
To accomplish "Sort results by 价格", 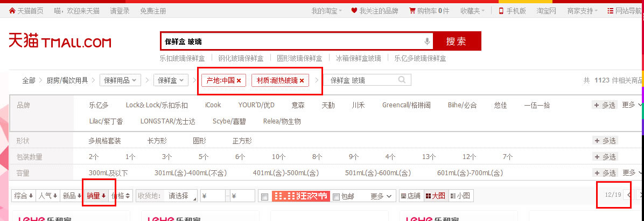I will [121, 196].
